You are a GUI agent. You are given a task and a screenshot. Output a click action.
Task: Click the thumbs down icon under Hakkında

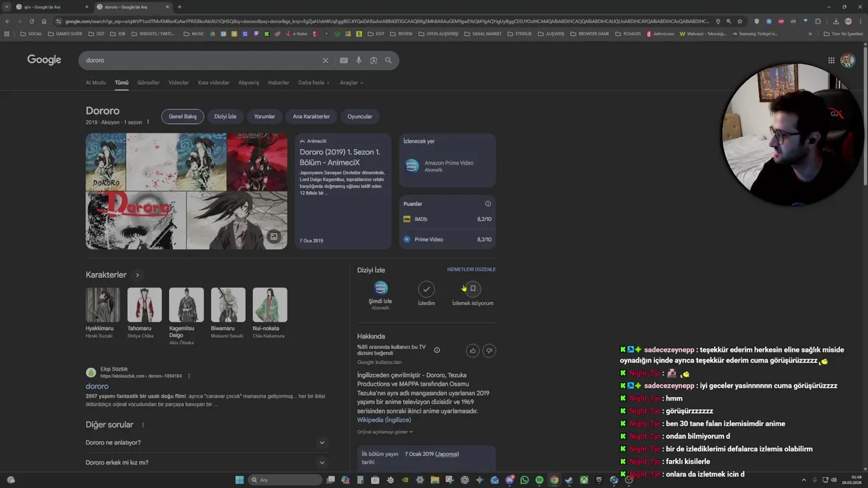point(489,350)
